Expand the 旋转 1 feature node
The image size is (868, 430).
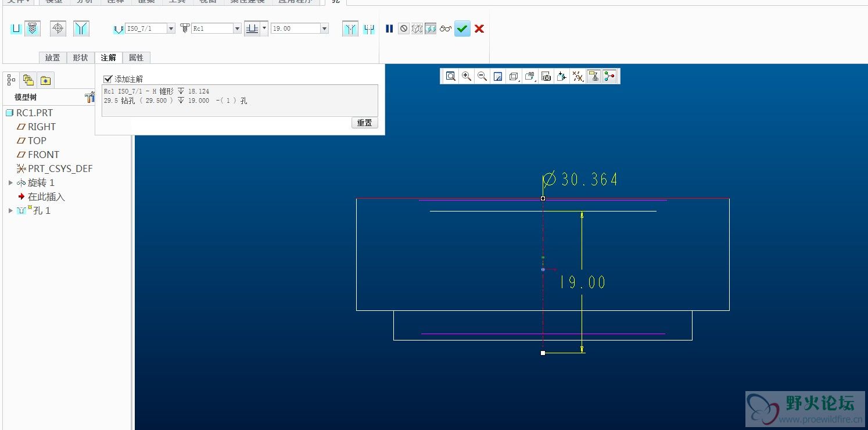(10, 182)
